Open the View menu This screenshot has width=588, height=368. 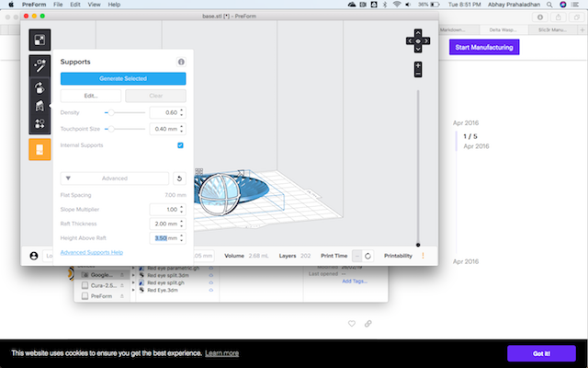[x=94, y=5]
